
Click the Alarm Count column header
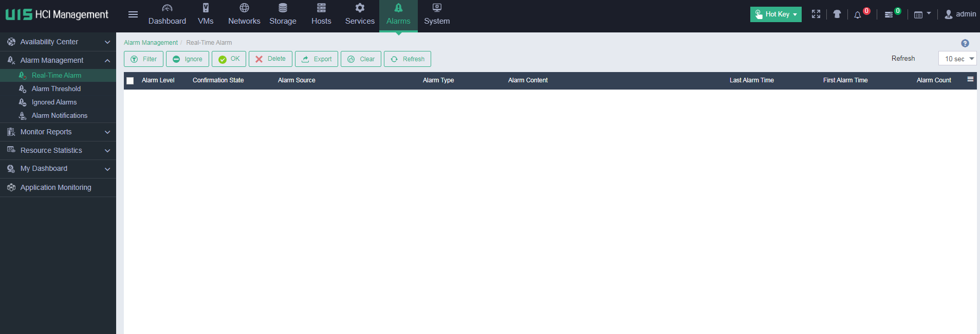point(934,80)
